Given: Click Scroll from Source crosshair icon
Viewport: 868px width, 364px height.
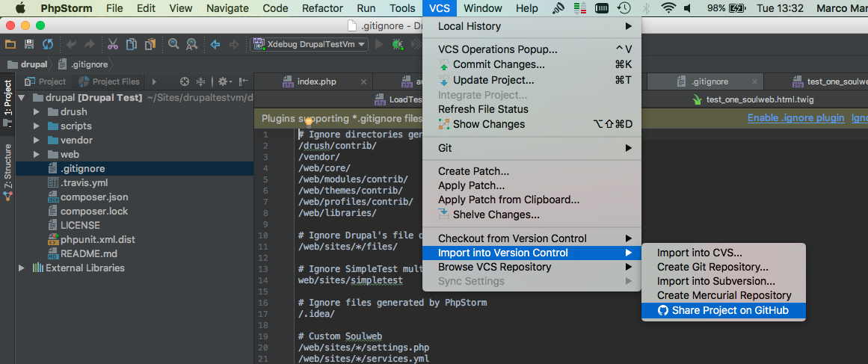Looking at the screenshot, I should (x=185, y=81).
